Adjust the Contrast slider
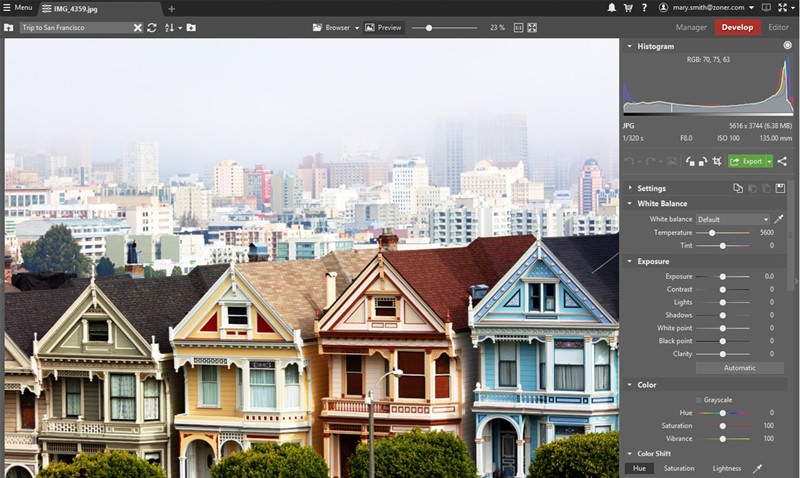This screenshot has width=800, height=478. [x=723, y=289]
